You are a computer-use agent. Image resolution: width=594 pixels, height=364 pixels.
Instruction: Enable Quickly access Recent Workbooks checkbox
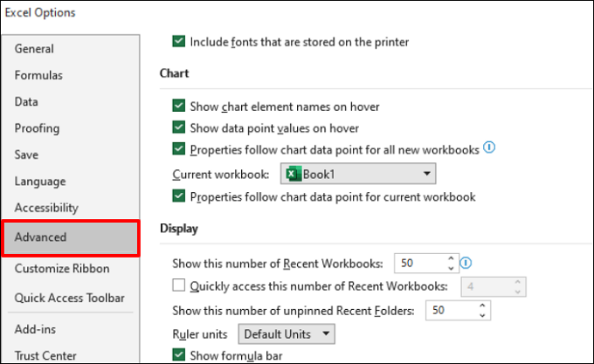tap(179, 285)
